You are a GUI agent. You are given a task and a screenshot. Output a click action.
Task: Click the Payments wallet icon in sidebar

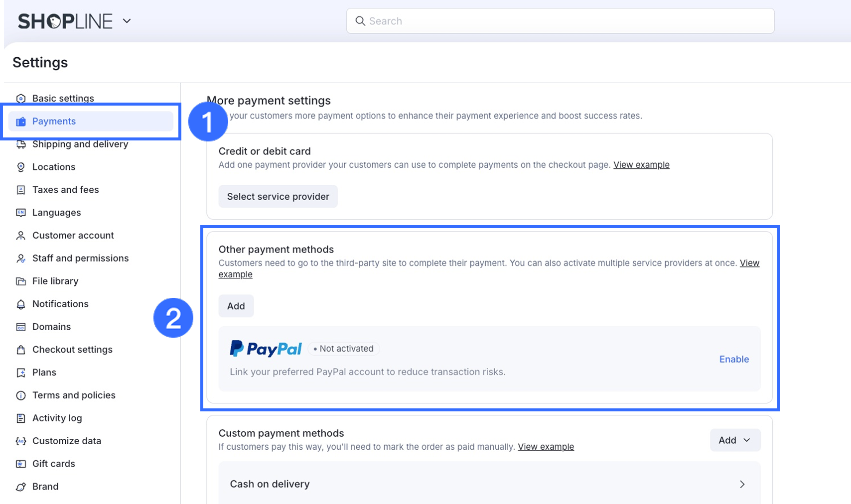21,122
